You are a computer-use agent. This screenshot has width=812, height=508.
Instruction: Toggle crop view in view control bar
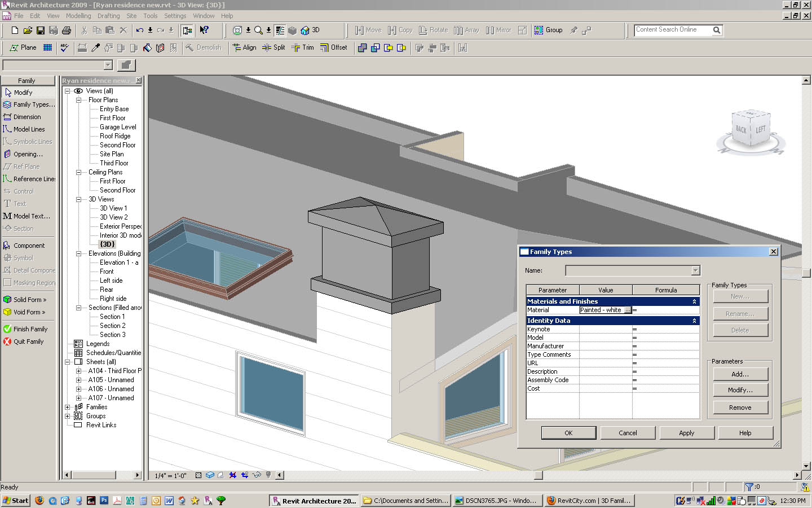pyautogui.click(x=232, y=475)
